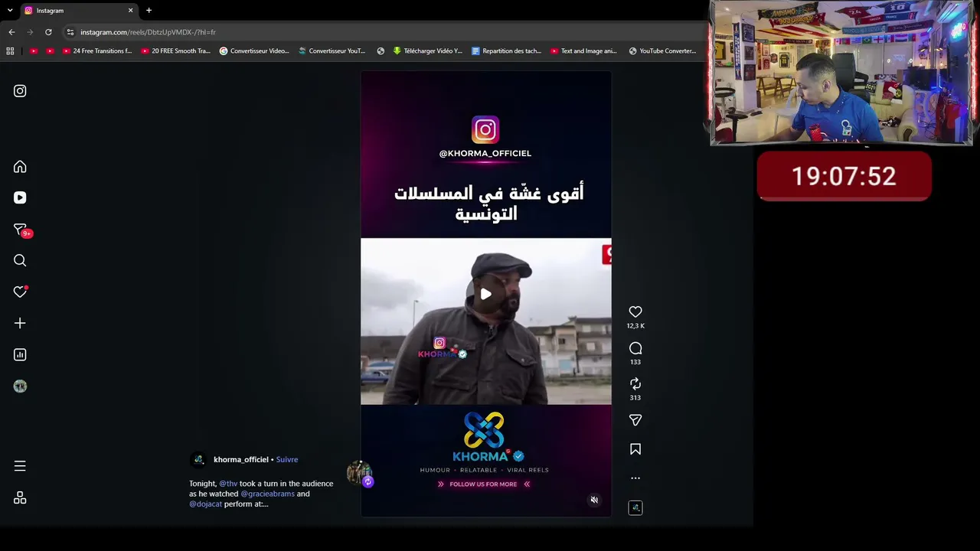The height and width of the screenshot is (551, 980).
Task: Open the khorma_officiel username link
Action: pyautogui.click(x=241, y=459)
